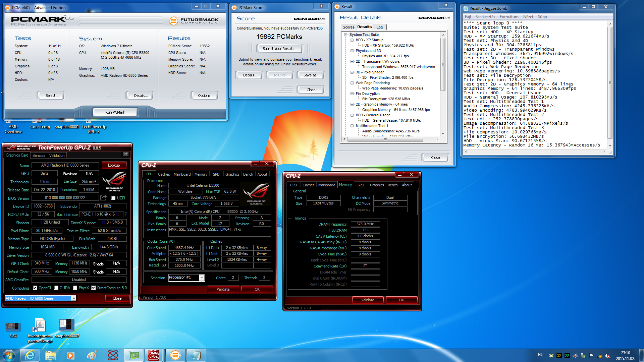
Task: Collapse the Physics and 3D node
Action: [x=352, y=51]
